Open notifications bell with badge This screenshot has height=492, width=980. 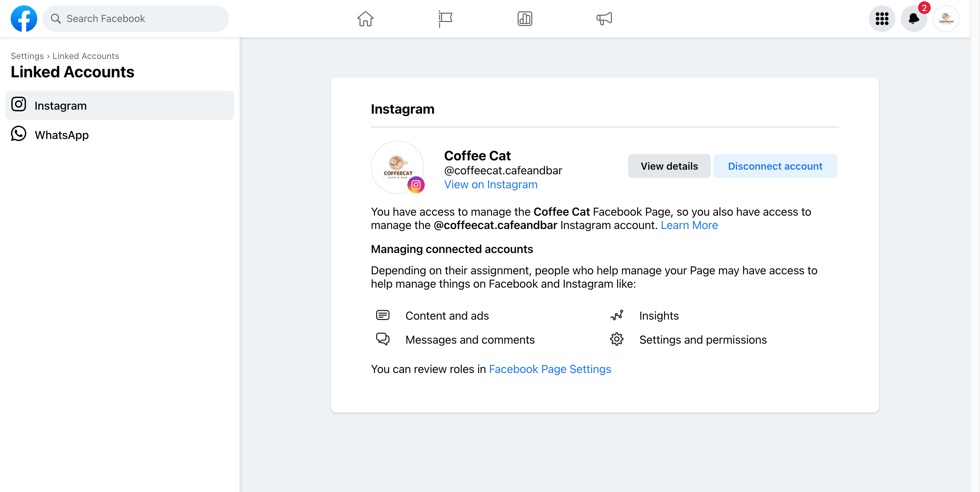(914, 19)
